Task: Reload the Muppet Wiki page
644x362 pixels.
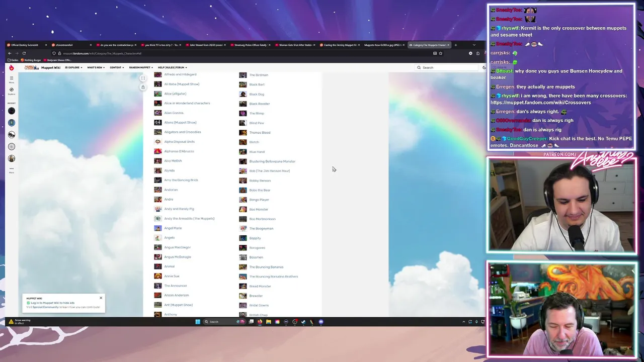Action: (x=24, y=53)
